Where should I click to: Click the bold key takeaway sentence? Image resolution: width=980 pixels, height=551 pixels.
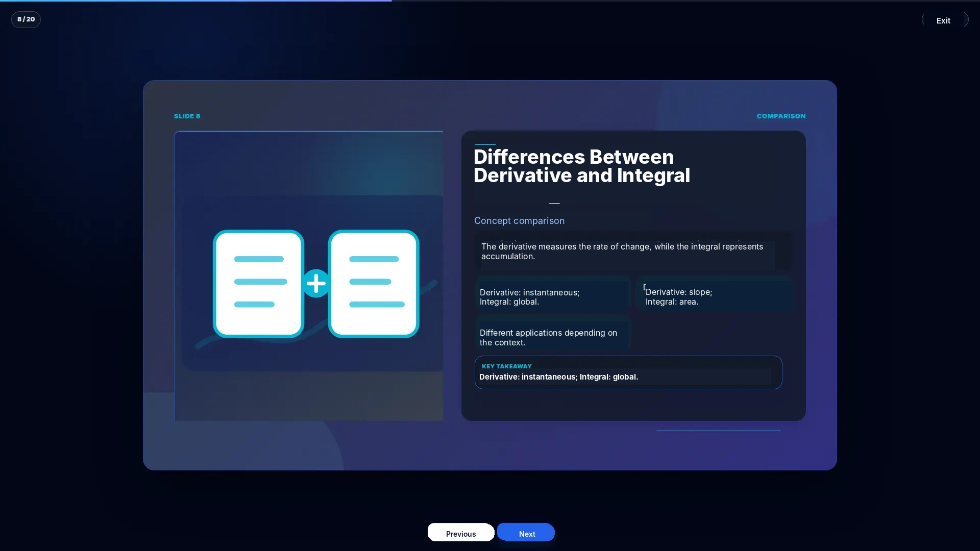pos(559,377)
